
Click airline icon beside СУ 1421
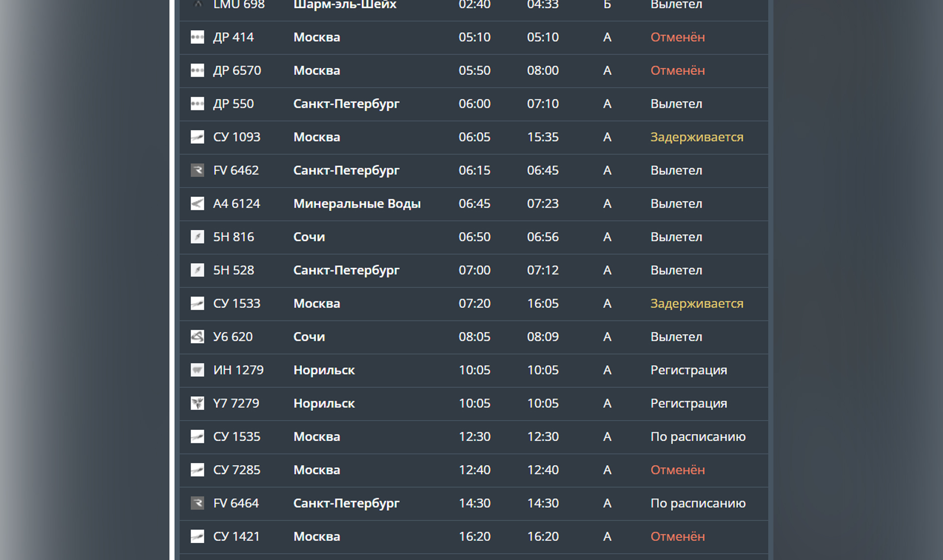[x=197, y=536]
